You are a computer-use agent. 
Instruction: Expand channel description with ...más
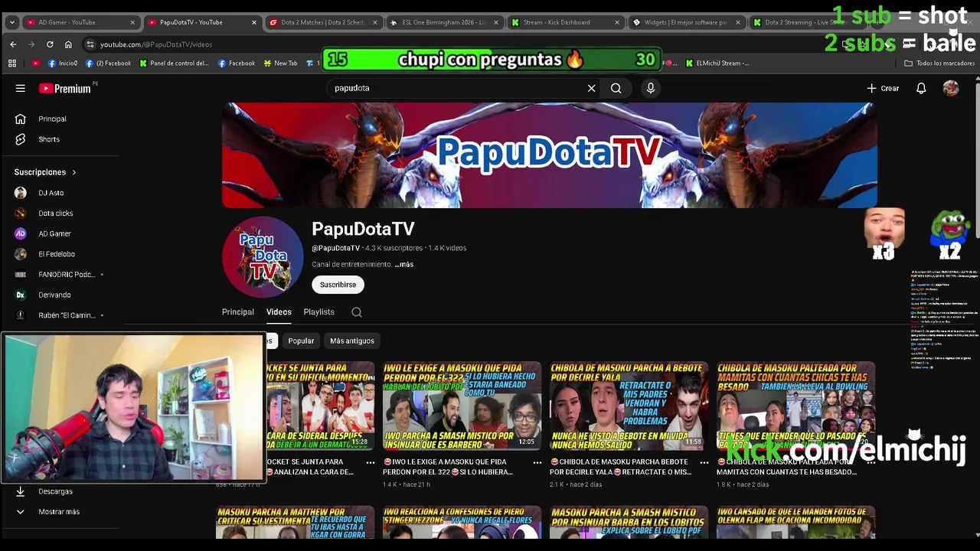(x=403, y=264)
